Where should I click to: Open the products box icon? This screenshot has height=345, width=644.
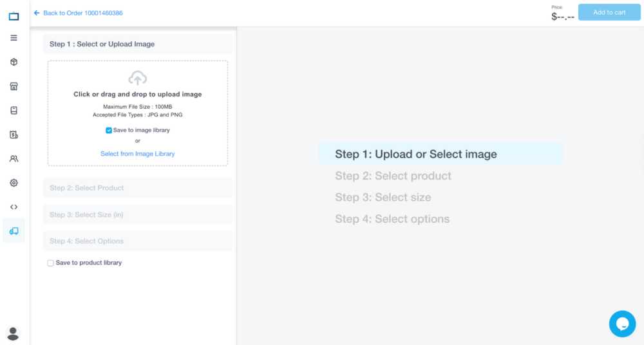pyautogui.click(x=14, y=62)
